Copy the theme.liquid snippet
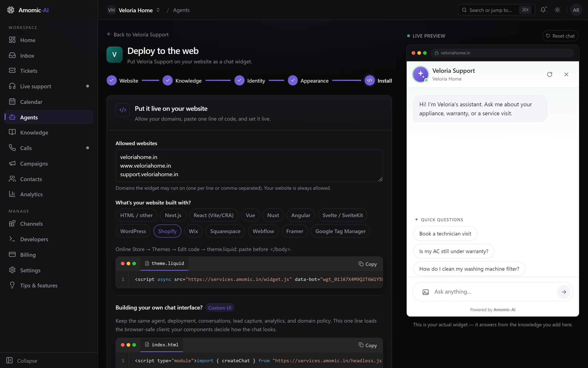The image size is (588, 368). tap(367, 264)
